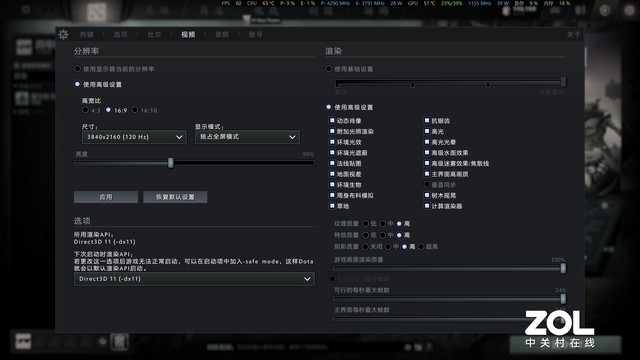Viewport: 640px width, 360px height.
Task: Select 使用高级设置 under 分辨率
Action: pyautogui.click(x=77, y=84)
